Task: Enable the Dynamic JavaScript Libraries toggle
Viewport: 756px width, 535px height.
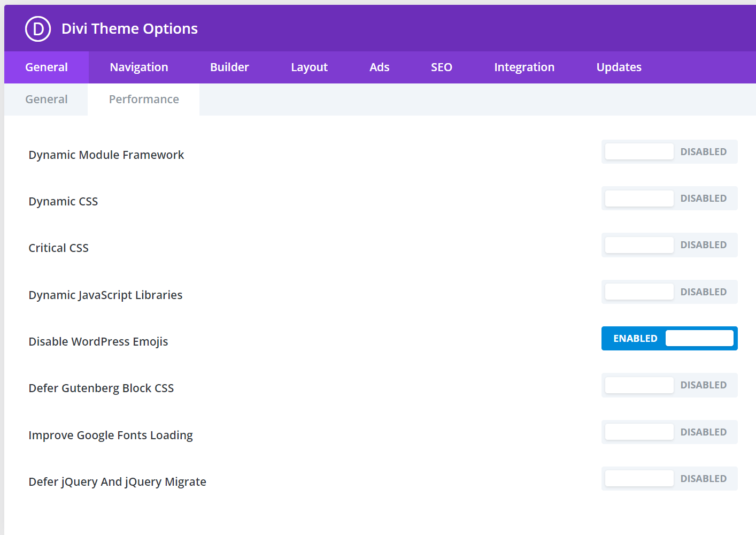Action: click(669, 292)
